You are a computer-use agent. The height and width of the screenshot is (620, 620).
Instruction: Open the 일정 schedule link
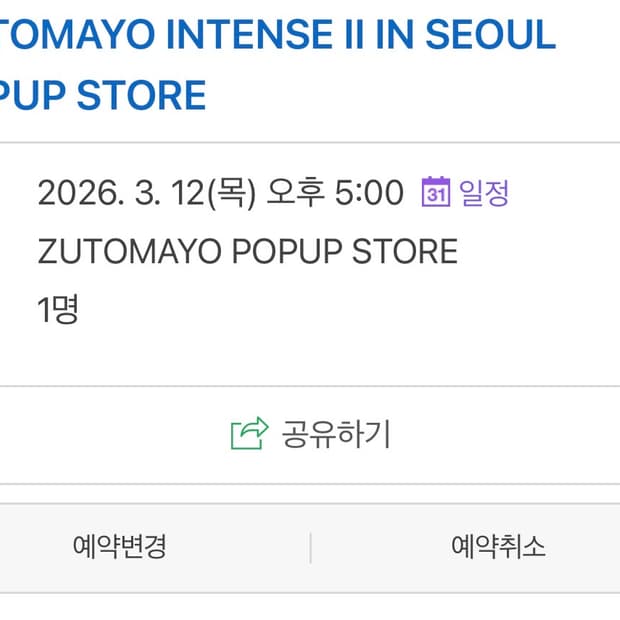[x=484, y=192]
